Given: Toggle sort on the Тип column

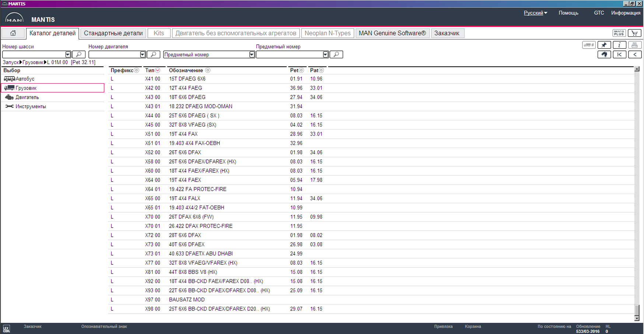Looking at the screenshot, I should pyautogui.click(x=158, y=70).
